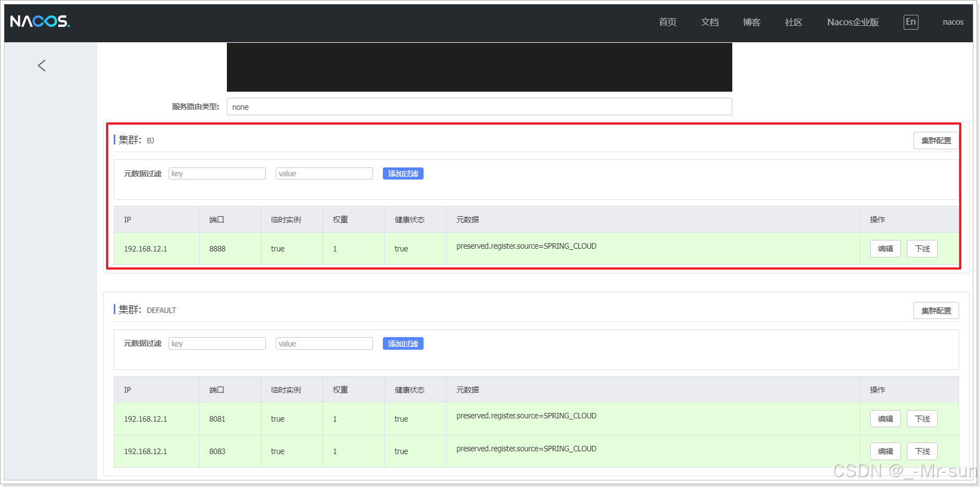Click 下线 for port 8888 instance
This screenshot has width=980, height=487.
(x=922, y=249)
